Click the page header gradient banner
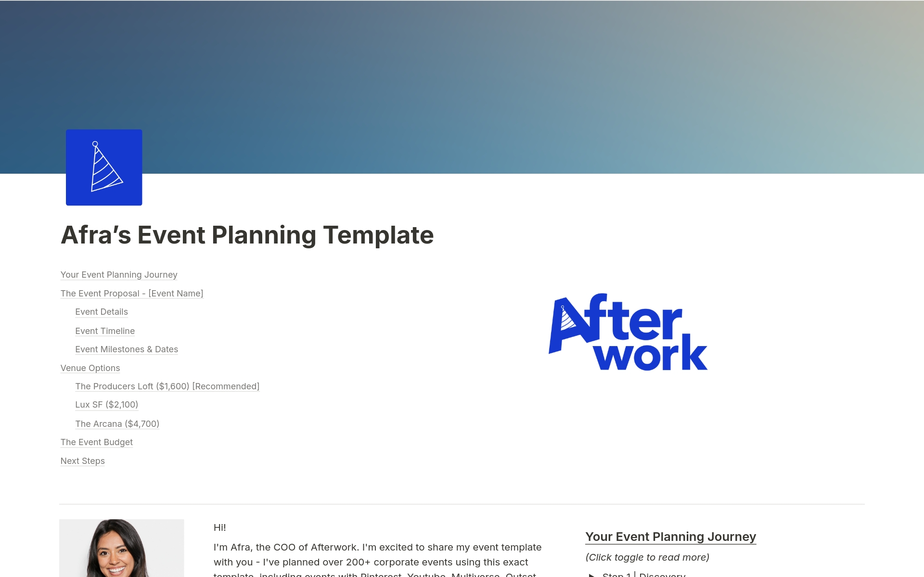 (x=462, y=87)
